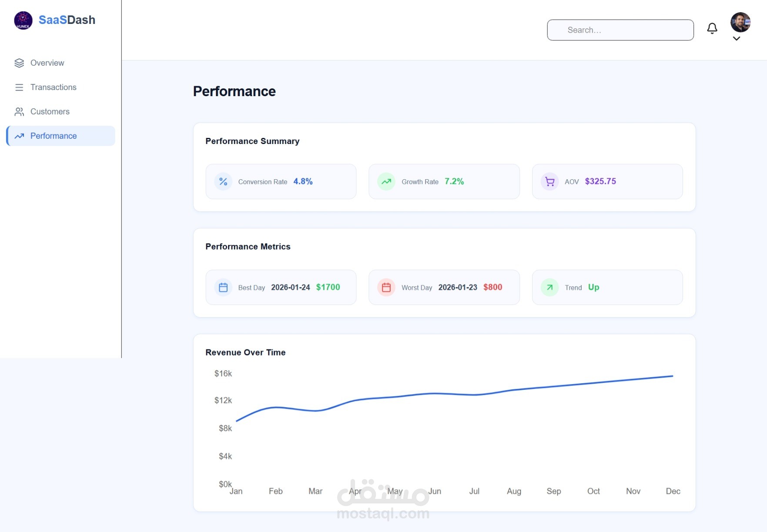Expand the user profile dropdown chevron
The image size is (767, 532).
point(737,39)
